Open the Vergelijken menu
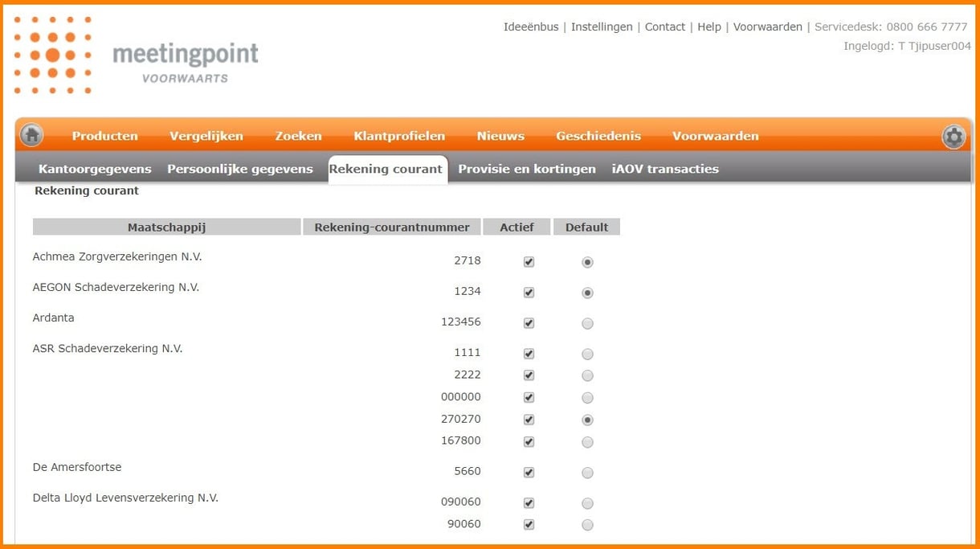The image size is (980, 549). tap(206, 136)
